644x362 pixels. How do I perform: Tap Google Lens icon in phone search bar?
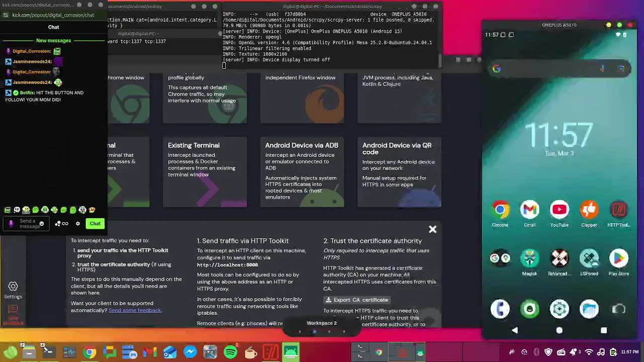(621, 69)
